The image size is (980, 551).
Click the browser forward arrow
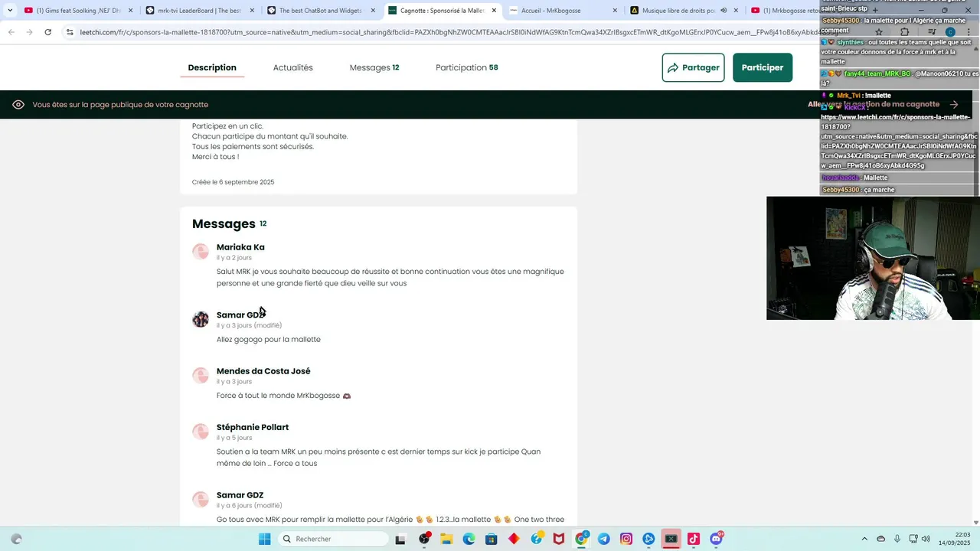click(29, 32)
